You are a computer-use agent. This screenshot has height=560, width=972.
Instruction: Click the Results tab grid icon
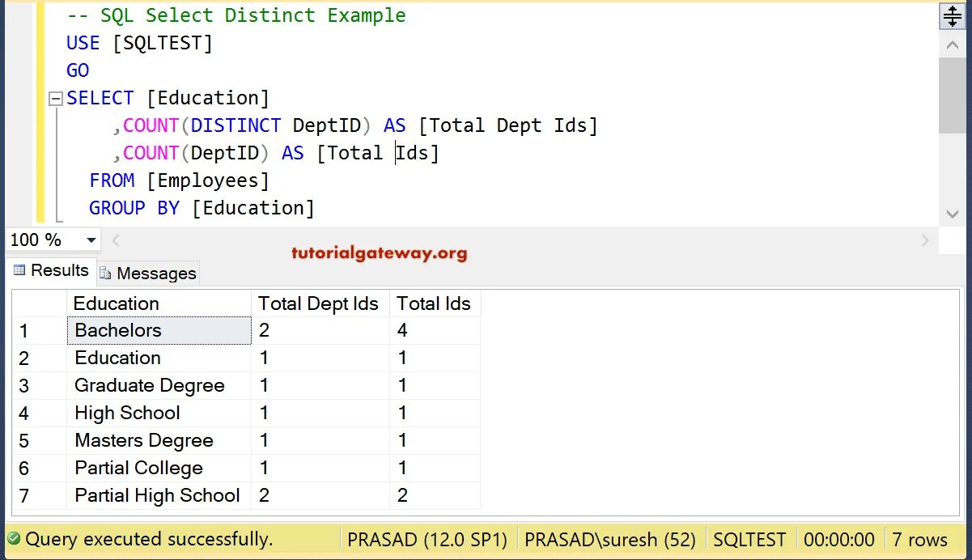click(x=19, y=270)
